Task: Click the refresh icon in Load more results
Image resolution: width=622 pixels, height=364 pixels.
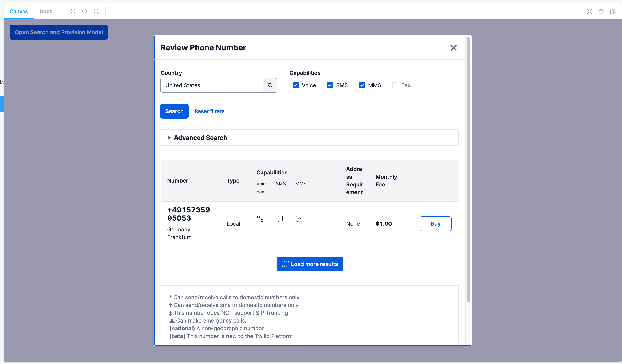Action: tap(286, 264)
